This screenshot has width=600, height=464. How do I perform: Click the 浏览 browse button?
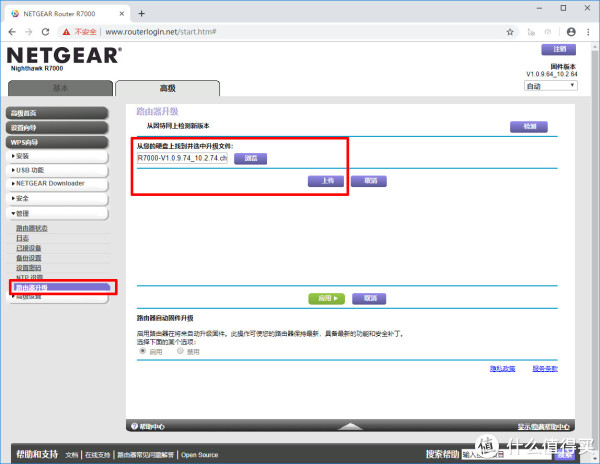pyautogui.click(x=251, y=158)
